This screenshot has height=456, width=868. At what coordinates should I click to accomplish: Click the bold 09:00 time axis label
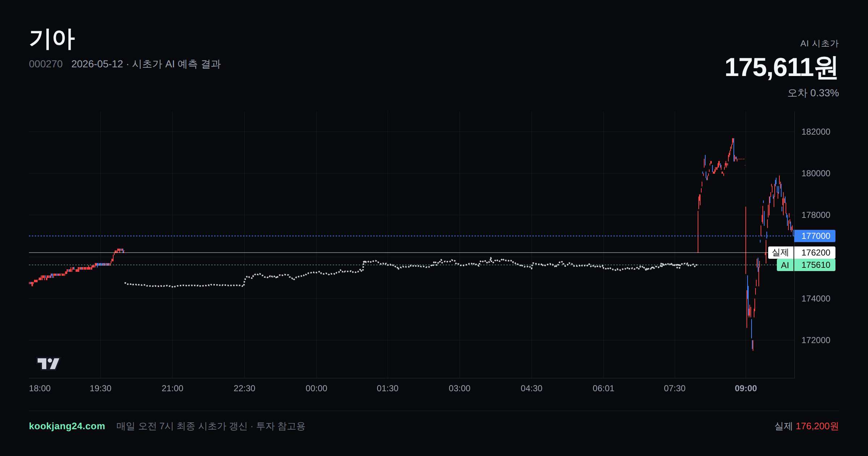746,388
